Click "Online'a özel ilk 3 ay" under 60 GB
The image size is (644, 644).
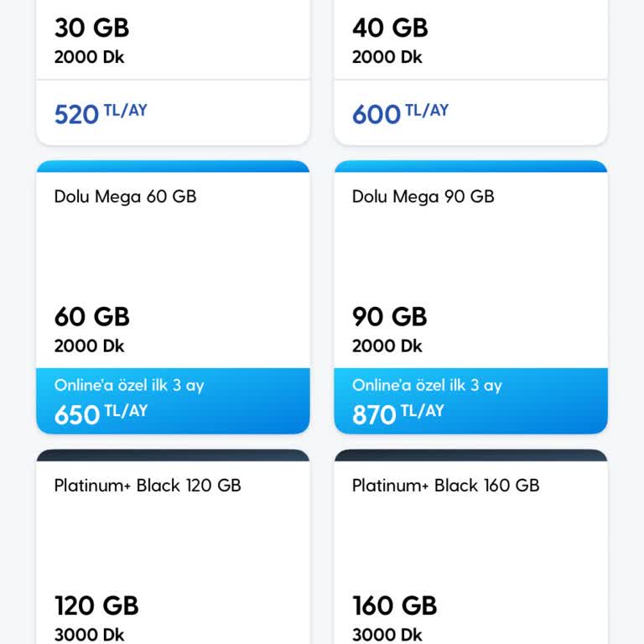tap(129, 386)
